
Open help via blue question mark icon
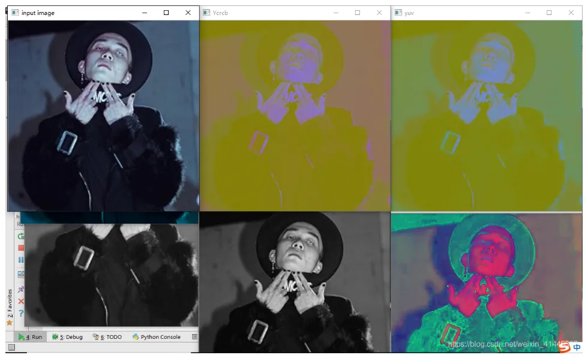[21, 313]
